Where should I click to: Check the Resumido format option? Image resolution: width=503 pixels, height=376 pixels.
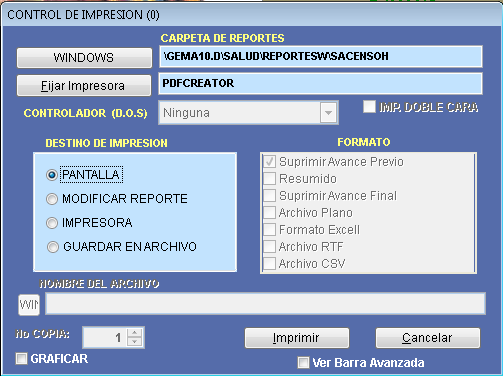[x=269, y=179]
